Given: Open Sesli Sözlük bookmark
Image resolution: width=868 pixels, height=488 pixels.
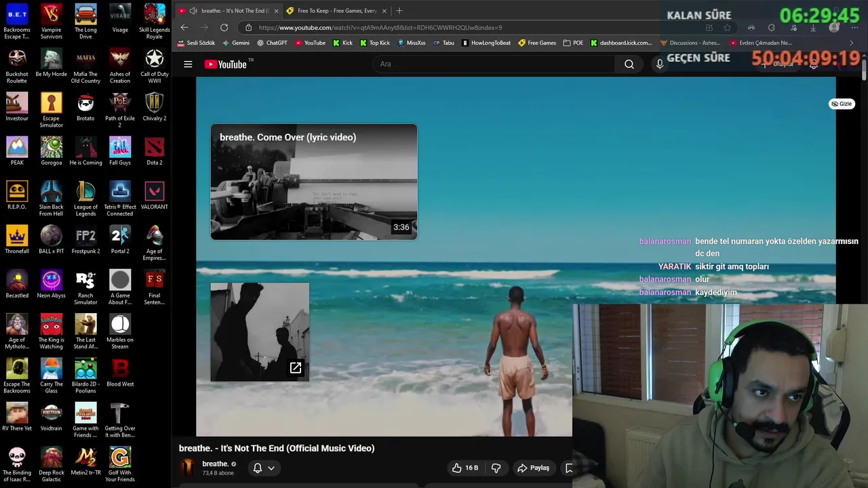Looking at the screenshot, I should click(x=196, y=43).
